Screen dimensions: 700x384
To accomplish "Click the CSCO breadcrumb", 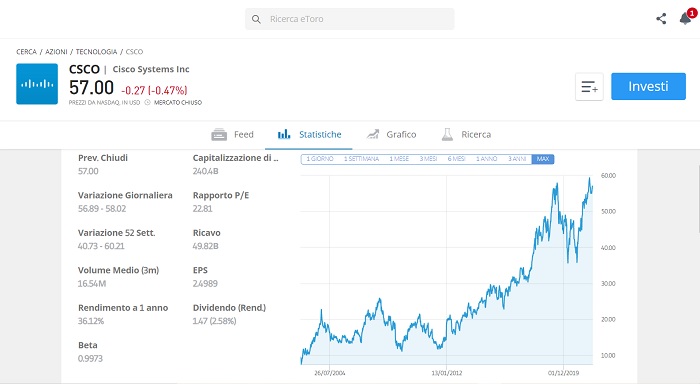I will [134, 52].
